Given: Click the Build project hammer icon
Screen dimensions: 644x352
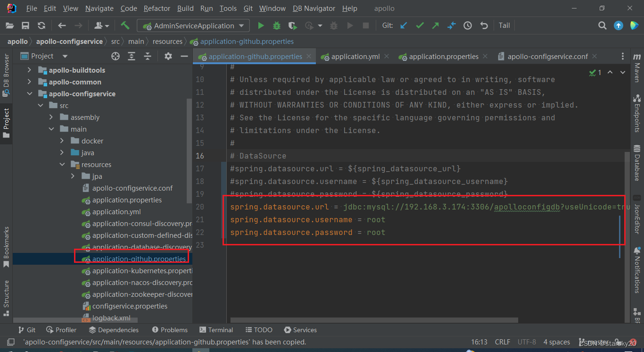Looking at the screenshot, I should coord(125,25).
